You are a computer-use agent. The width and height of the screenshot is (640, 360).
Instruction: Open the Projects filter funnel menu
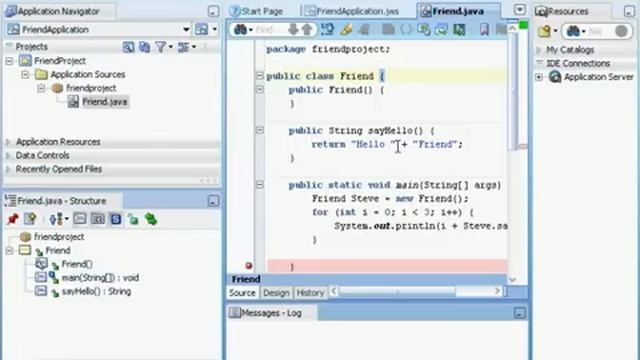click(x=163, y=47)
